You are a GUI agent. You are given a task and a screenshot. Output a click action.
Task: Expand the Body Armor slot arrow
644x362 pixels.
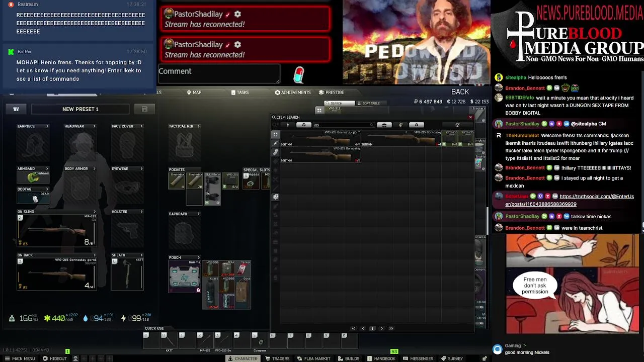(94, 168)
